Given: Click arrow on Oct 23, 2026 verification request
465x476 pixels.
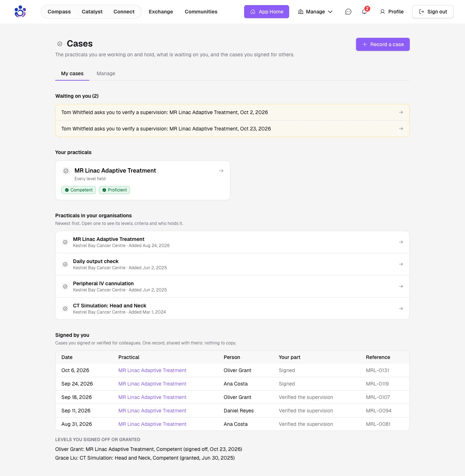Looking at the screenshot, I should click(x=401, y=129).
